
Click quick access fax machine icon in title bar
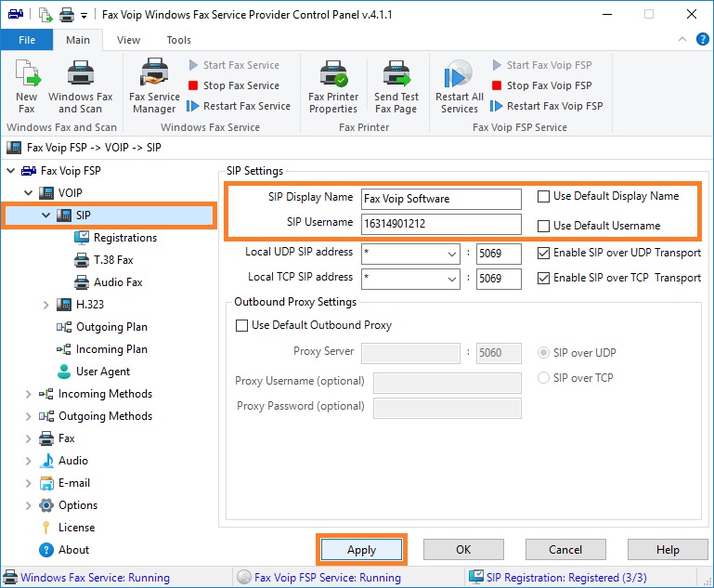[16, 14]
